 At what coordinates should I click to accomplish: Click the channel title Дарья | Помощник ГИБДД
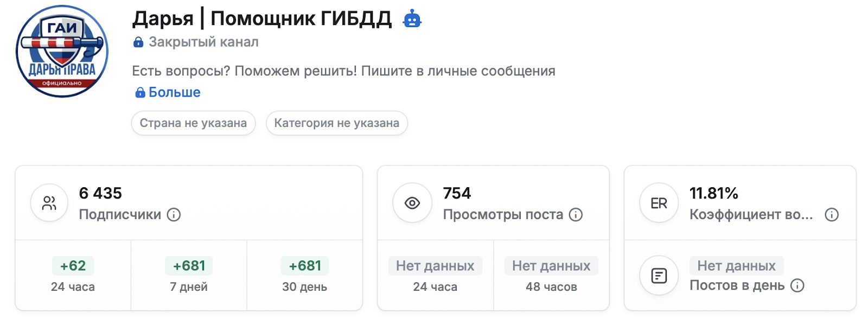pyautogui.click(x=262, y=19)
